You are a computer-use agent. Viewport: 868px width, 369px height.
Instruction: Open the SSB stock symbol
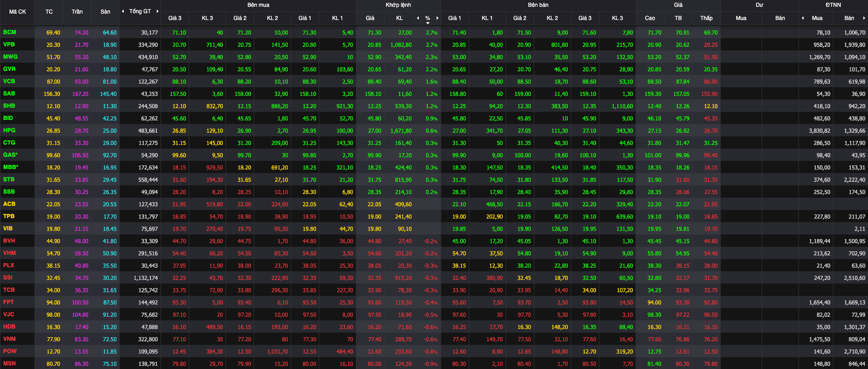point(9,192)
